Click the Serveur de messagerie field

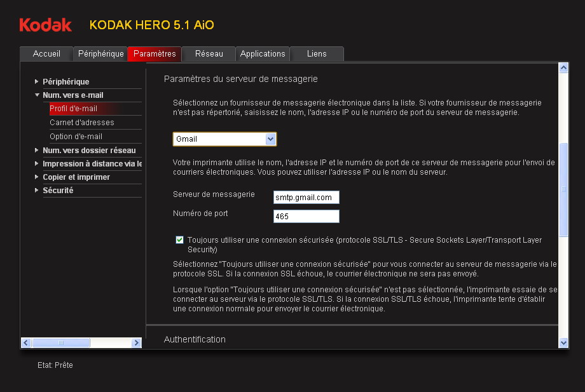[x=306, y=198]
